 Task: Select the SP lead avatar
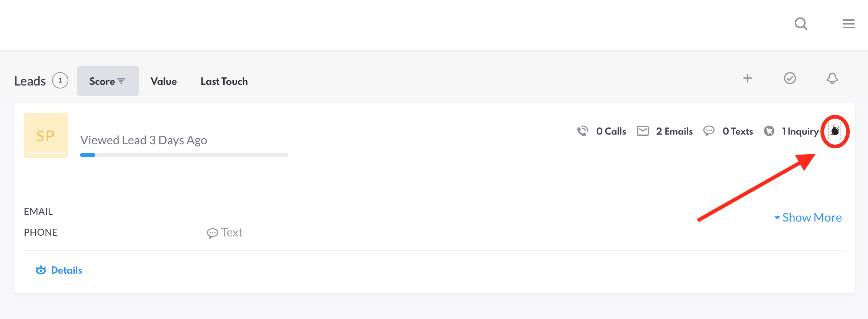pyautogui.click(x=46, y=135)
